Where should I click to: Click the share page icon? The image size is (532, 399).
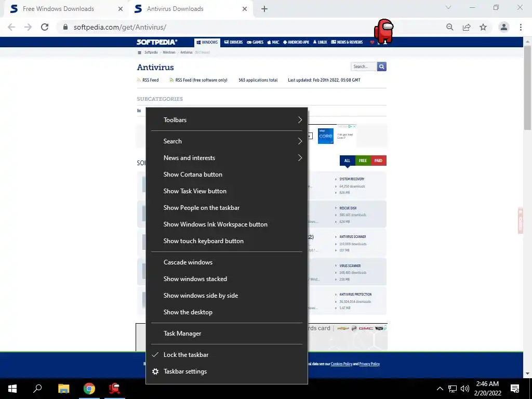[467, 27]
